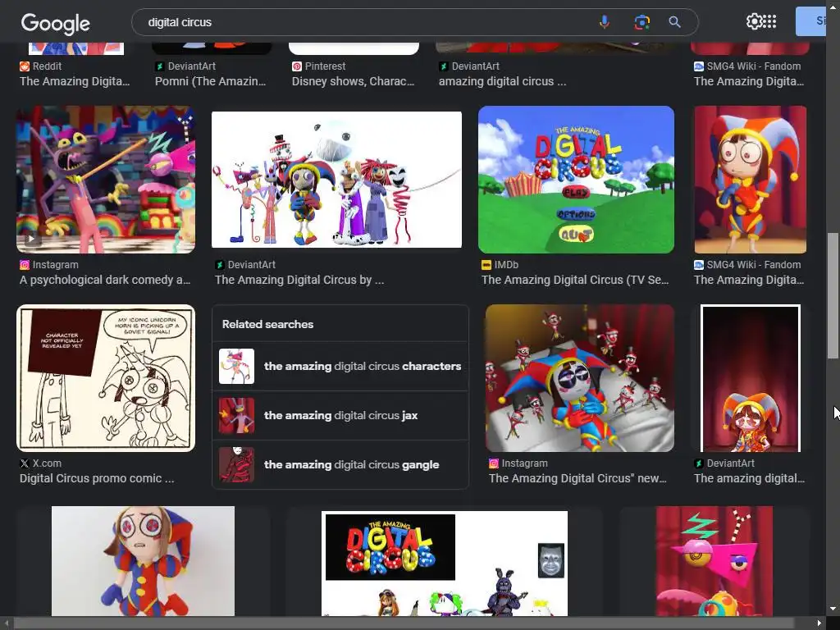This screenshot has width=840, height=630.
Task: Click DeviantArt icon beside Pomni result
Action: click(x=160, y=66)
